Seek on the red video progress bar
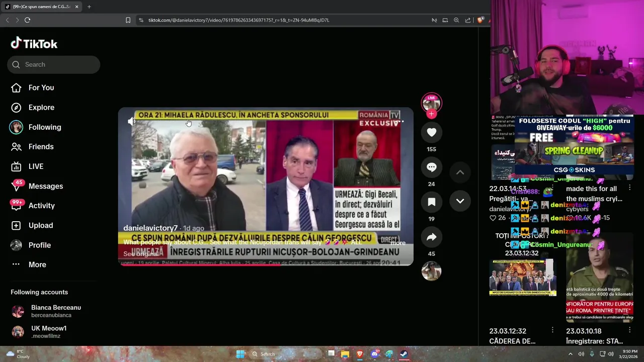Image resolution: width=644 pixels, height=362 pixels. [266, 264]
